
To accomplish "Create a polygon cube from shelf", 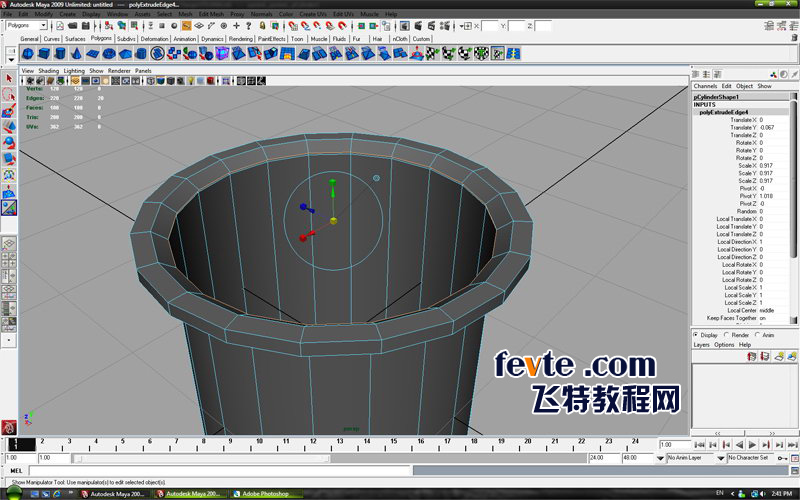I will [44, 54].
